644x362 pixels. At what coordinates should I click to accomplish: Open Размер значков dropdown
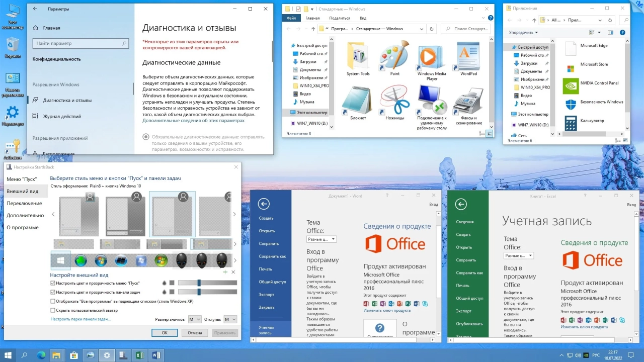[195, 319]
